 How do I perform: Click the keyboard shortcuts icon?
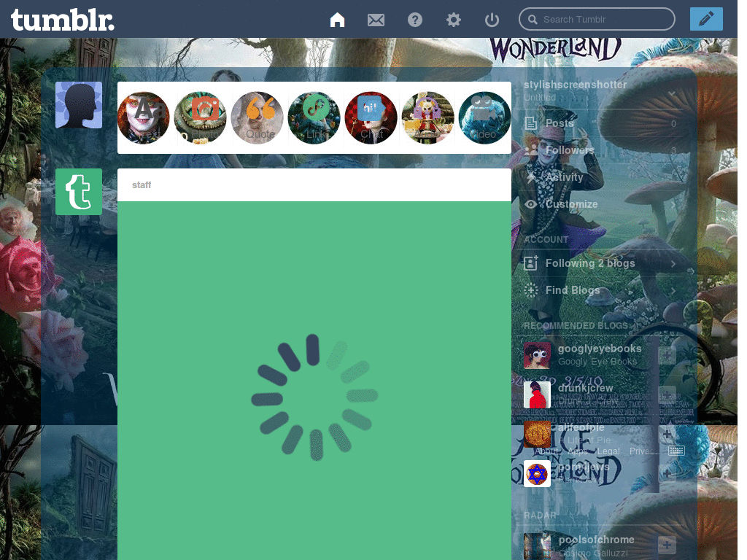tap(676, 451)
